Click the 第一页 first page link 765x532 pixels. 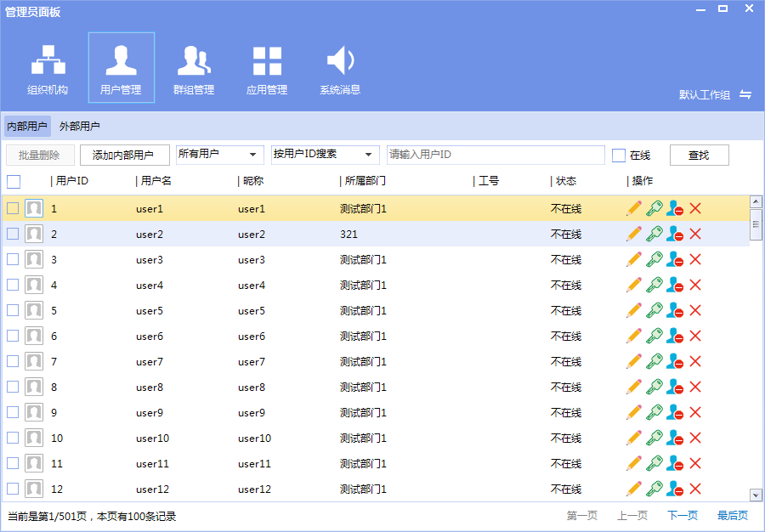(x=582, y=515)
